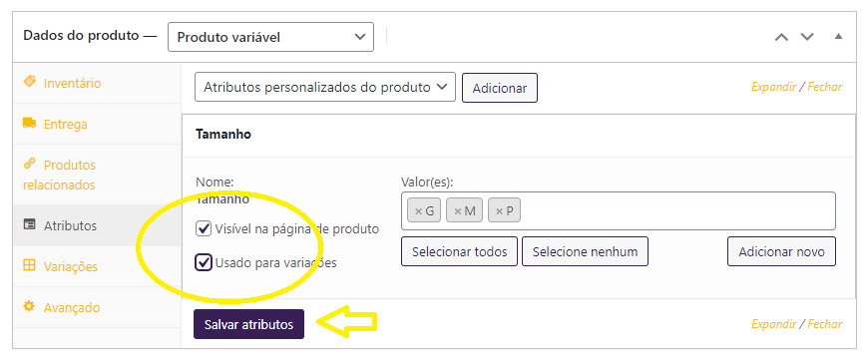Click the Salvar atributos button
This screenshot has width=868, height=363.
click(248, 324)
